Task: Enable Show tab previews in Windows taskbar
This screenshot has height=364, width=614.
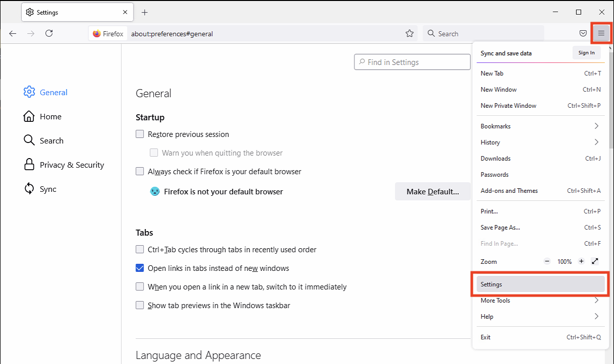Action: (x=140, y=305)
